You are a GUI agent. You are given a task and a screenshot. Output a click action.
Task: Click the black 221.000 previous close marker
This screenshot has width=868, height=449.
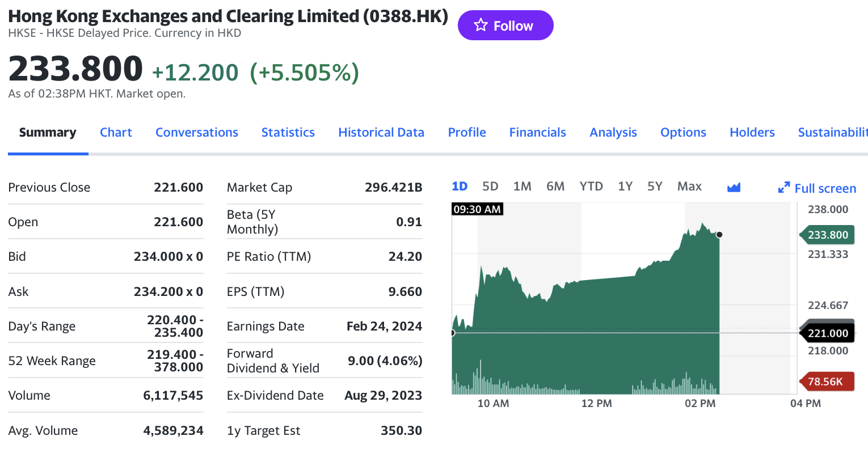827,333
